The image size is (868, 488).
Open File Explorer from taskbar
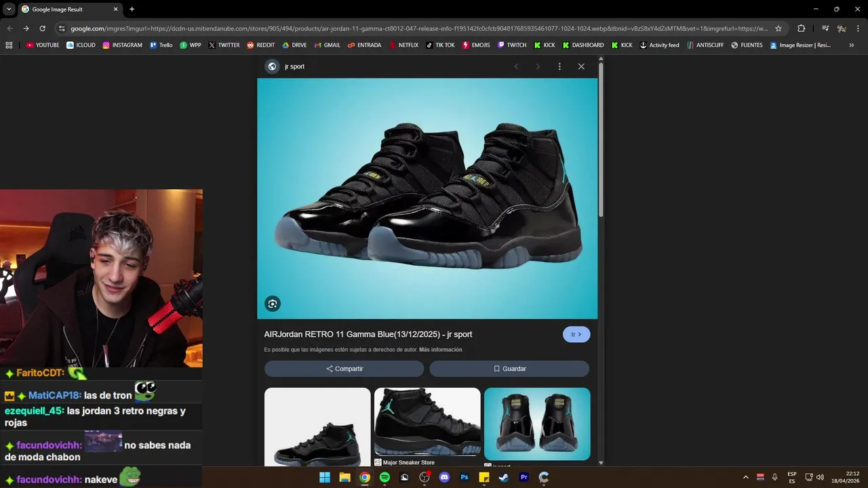click(x=344, y=477)
